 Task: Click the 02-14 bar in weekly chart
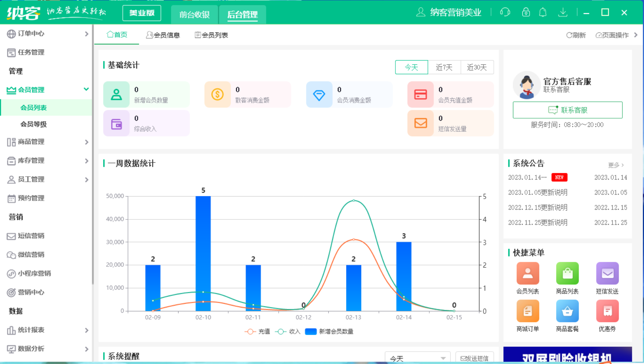(404, 277)
